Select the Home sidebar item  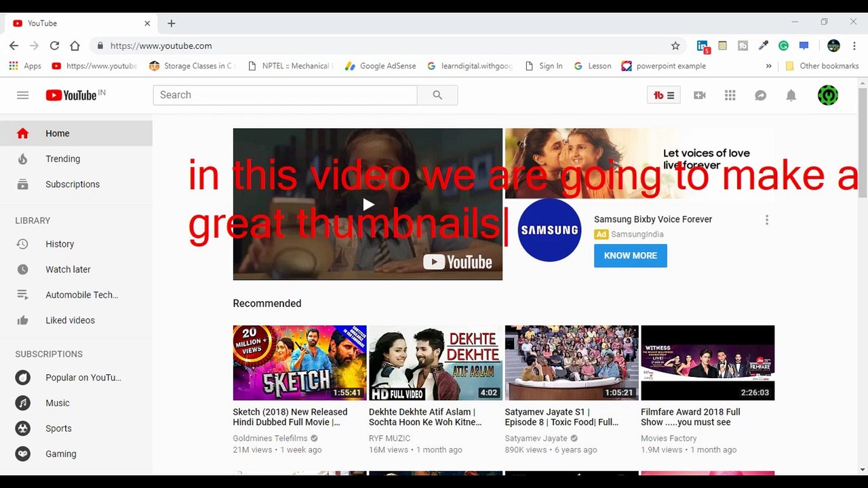click(76, 134)
